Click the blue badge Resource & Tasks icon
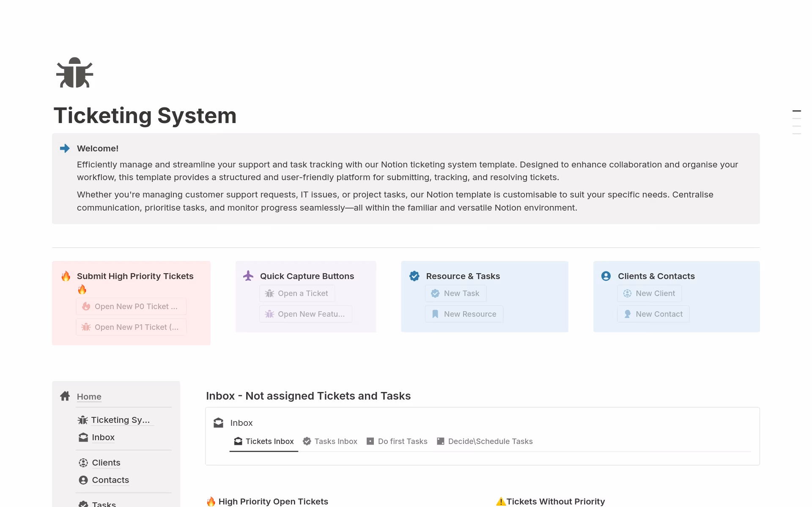This screenshot has width=812, height=507. [x=414, y=276]
